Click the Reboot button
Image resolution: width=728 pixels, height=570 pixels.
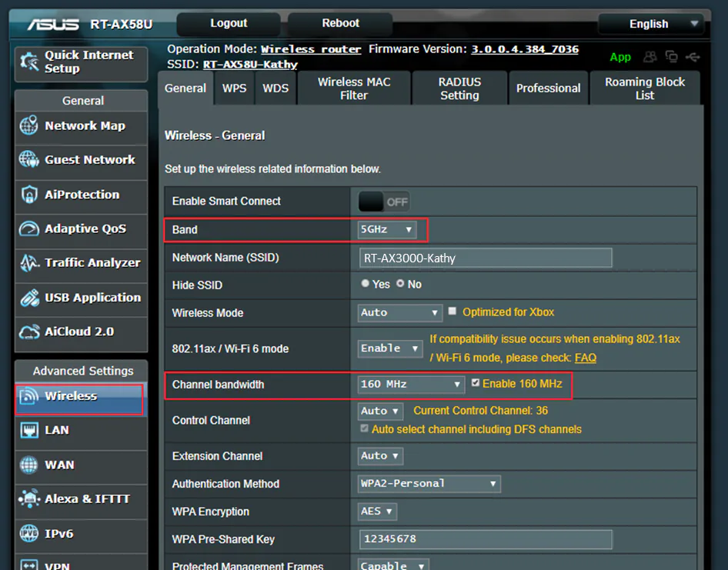[340, 23]
